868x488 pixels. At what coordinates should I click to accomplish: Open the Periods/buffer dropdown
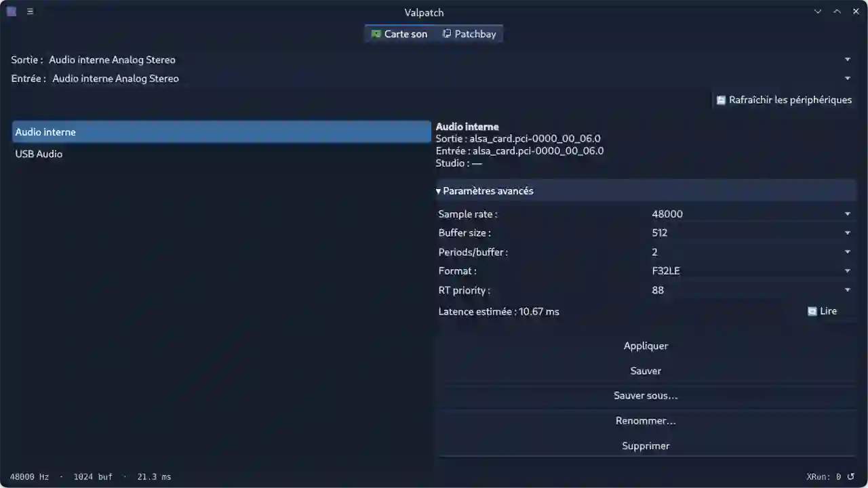tap(751, 252)
